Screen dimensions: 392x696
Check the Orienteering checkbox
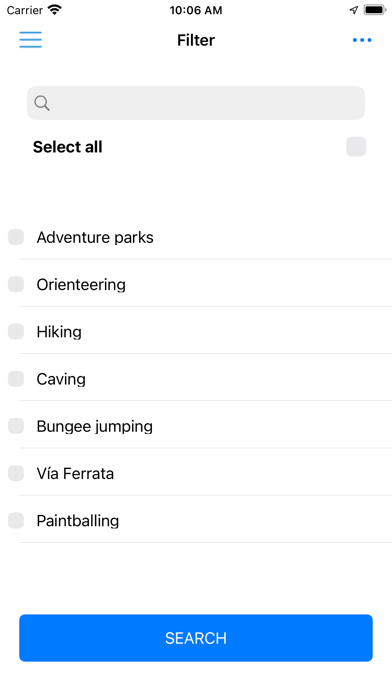click(x=16, y=284)
